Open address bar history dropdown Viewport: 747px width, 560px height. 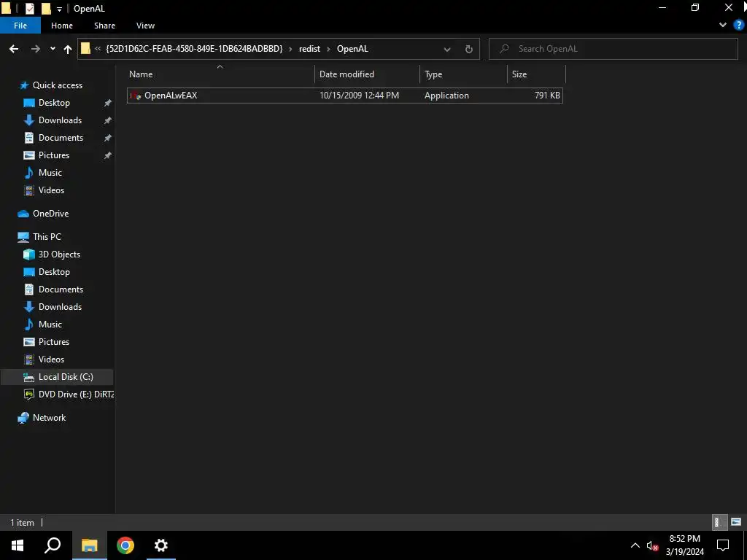pos(447,49)
